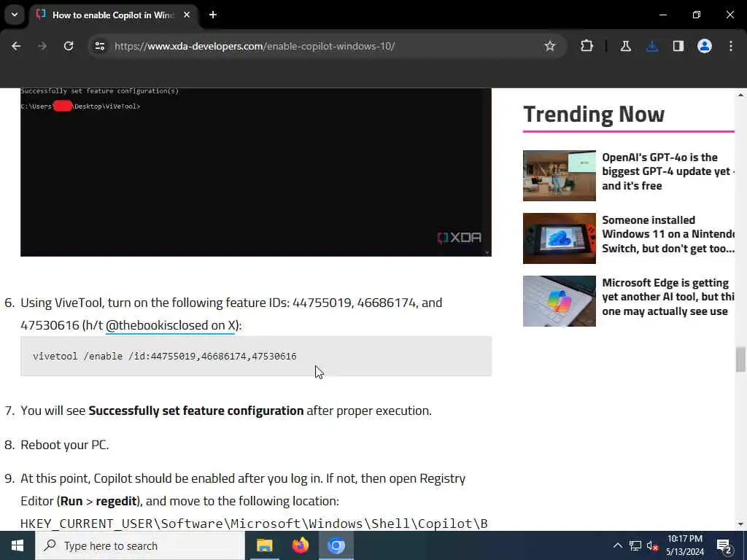The width and height of the screenshot is (747, 560).
Task: Open 'Microsoft Edge is getting yet another AI' article
Action: [668, 297]
